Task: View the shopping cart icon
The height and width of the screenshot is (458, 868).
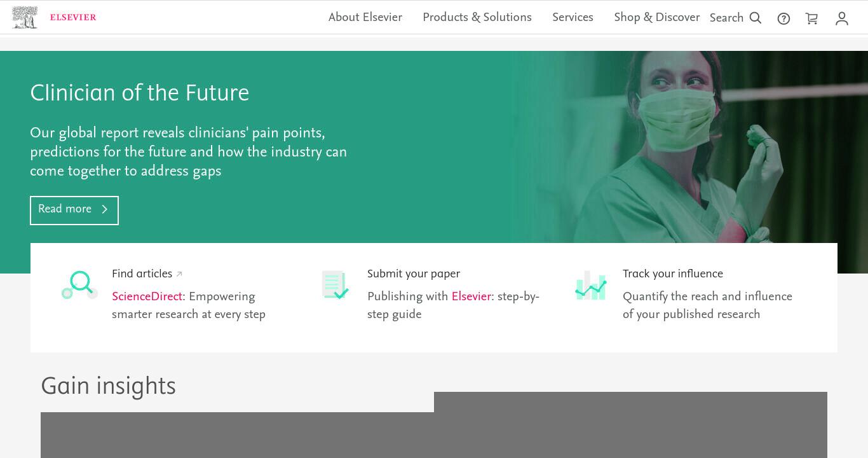Action: tap(811, 18)
